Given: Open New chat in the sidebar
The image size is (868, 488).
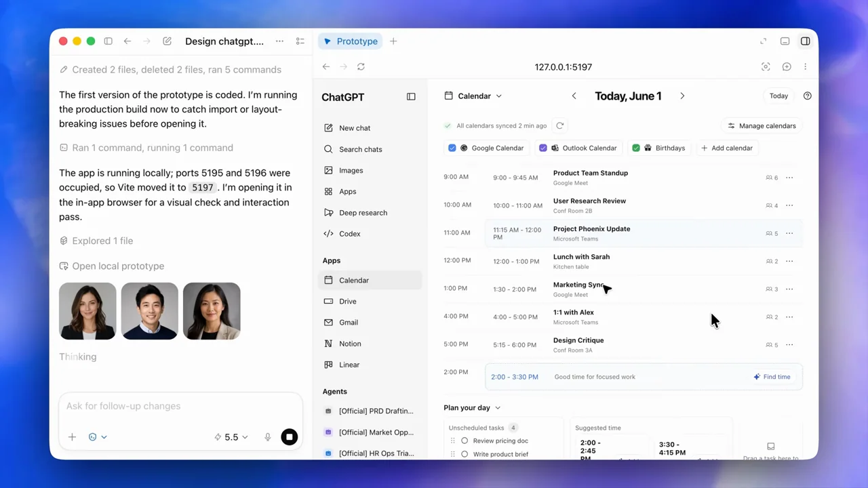Looking at the screenshot, I should [x=370, y=128].
